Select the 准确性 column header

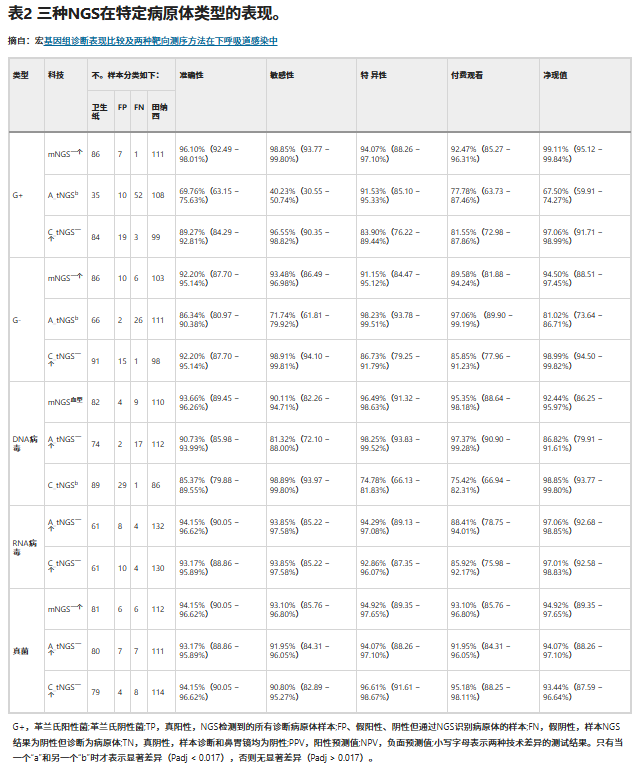click(191, 76)
